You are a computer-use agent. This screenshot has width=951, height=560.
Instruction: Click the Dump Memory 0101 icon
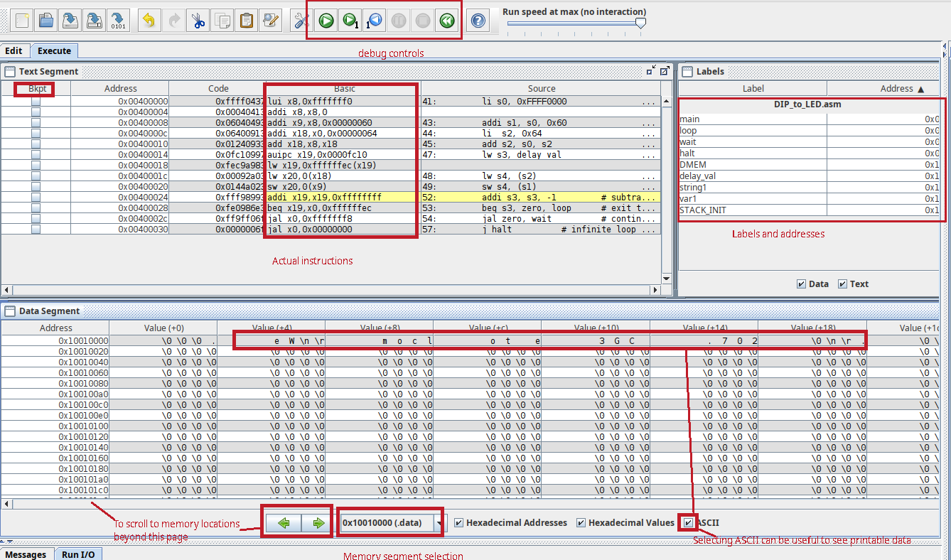pyautogui.click(x=118, y=21)
